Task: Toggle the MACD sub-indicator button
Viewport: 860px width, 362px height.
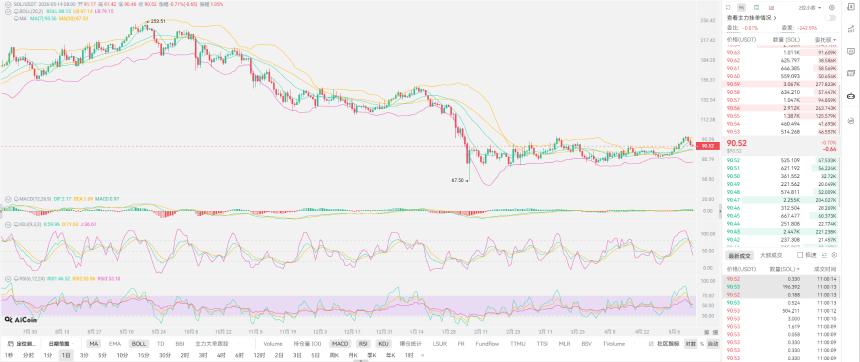Action: pyautogui.click(x=340, y=344)
